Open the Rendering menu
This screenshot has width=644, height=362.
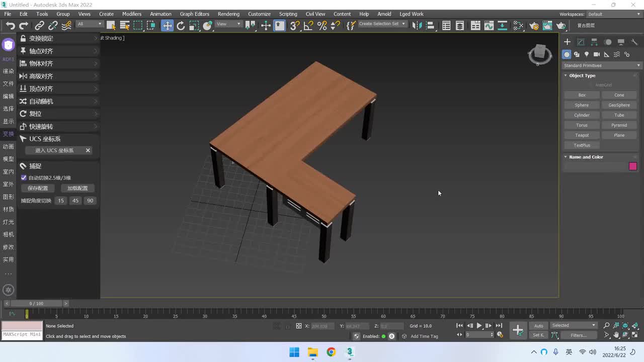pos(228,14)
